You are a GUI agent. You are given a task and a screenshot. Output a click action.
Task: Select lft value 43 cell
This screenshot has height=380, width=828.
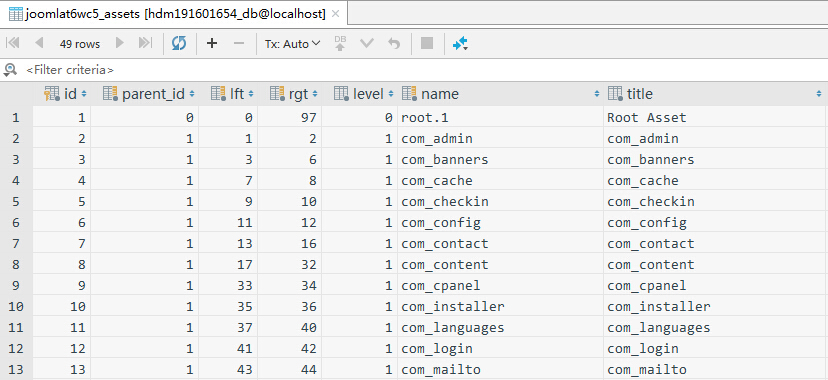coord(228,369)
